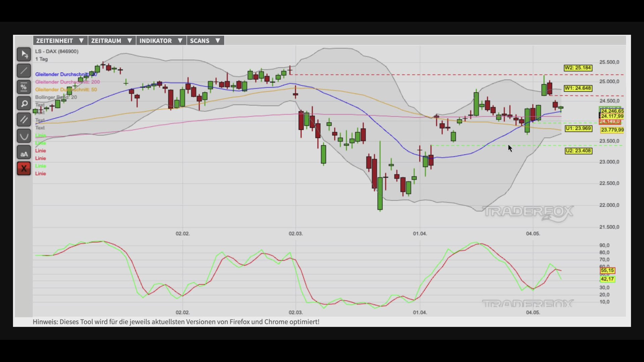The image size is (644, 362).
Task: Click the 10,0 indicator axis label
Action: point(604,302)
